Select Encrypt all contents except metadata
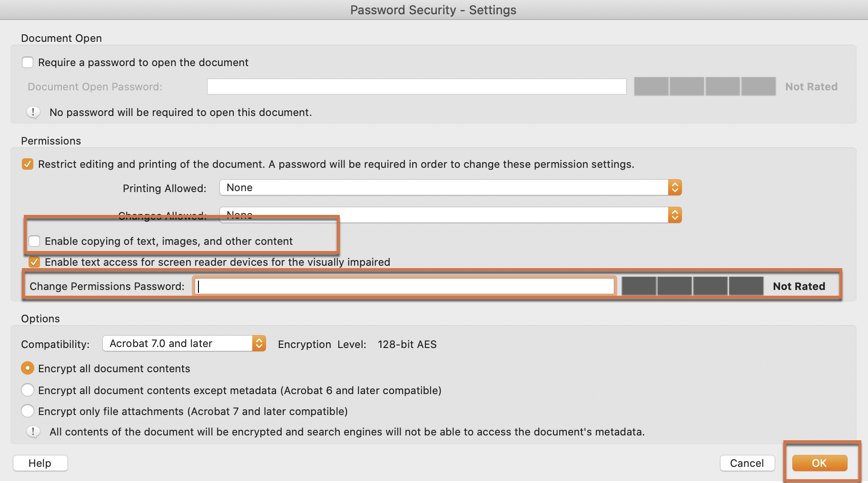Viewport: 868px width, 483px height. 28,390
